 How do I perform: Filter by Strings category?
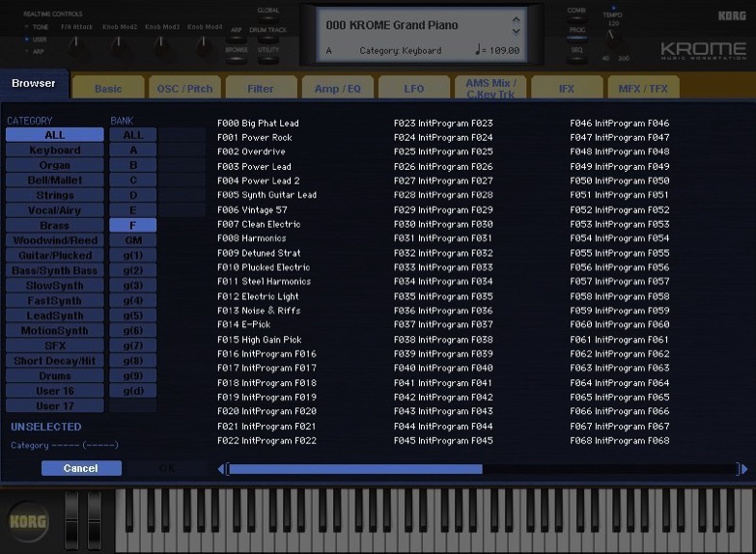click(x=55, y=195)
